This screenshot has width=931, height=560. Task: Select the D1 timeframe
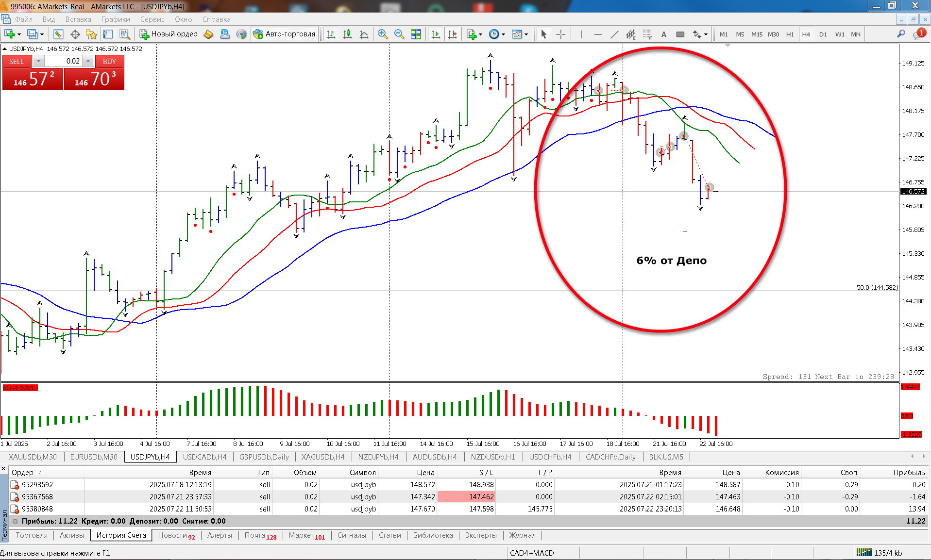point(823,34)
